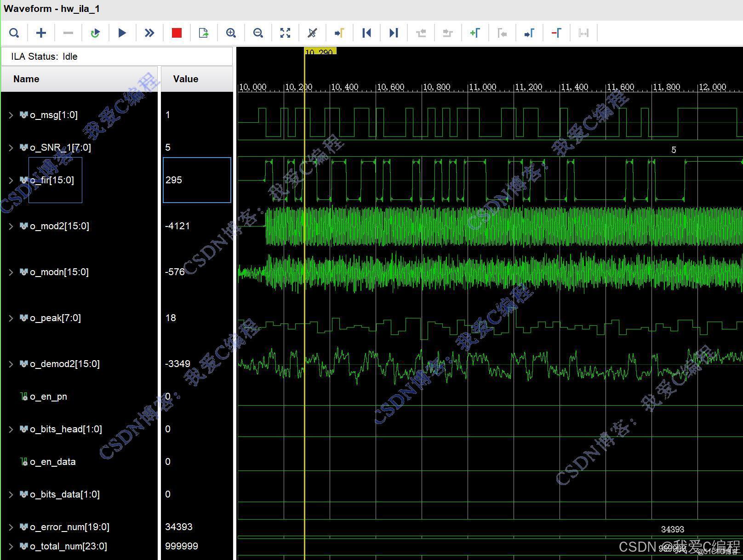This screenshot has height=560, width=743.
Task: Expand the o_peak[7:0] bus
Action: 11,318
